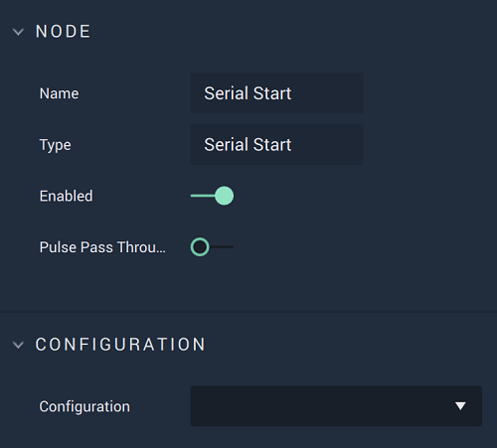The image size is (497, 448).
Task: Select the Type property label
Action: 56,145
